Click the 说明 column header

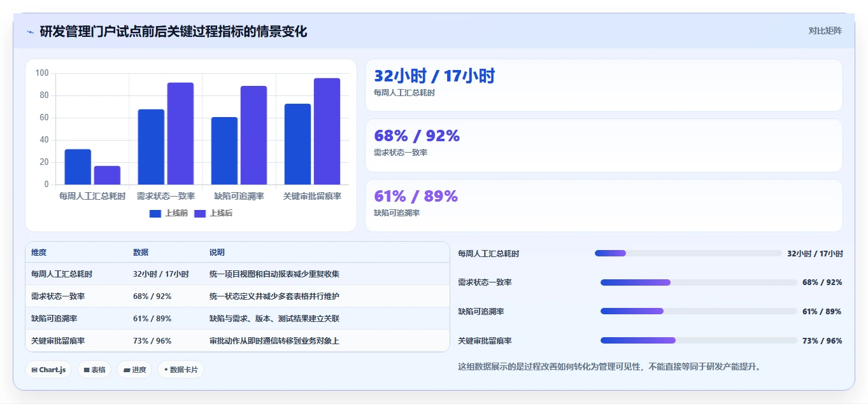coord(217,253)
